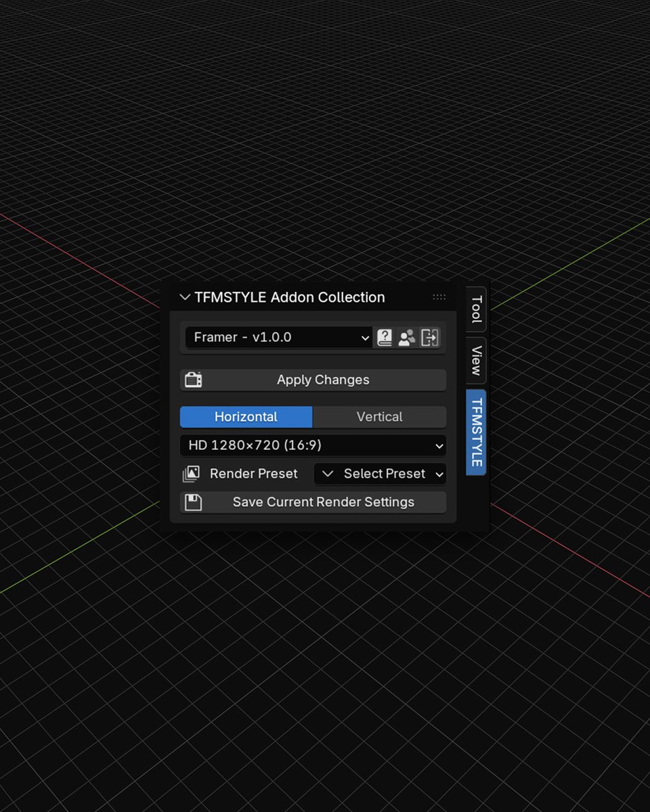Switch to Vertical orientation
The width and height of the screenshot is (650, 812).
click(x=379, y=417)
